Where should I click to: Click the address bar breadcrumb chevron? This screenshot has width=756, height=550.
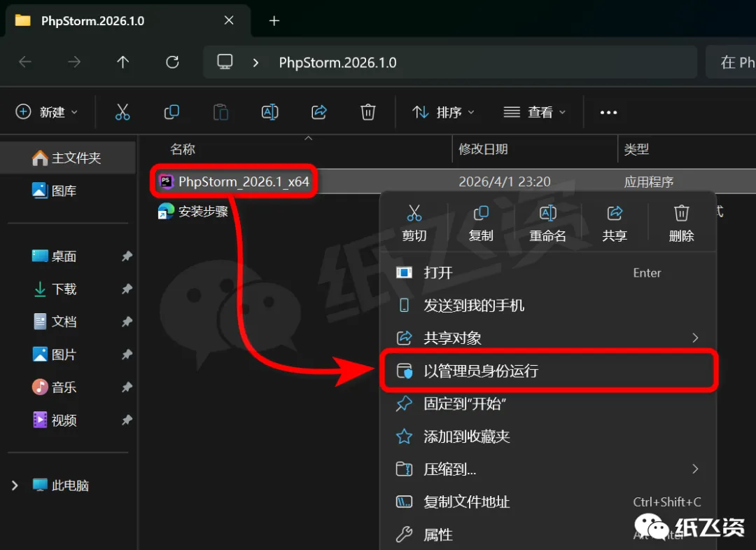coord(255,63)
